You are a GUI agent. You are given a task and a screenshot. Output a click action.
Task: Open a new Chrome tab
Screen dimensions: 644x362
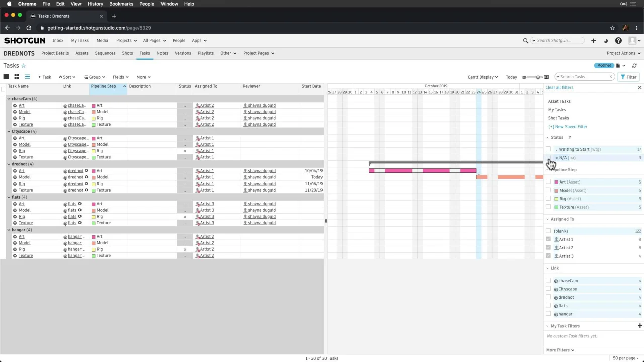114,16
